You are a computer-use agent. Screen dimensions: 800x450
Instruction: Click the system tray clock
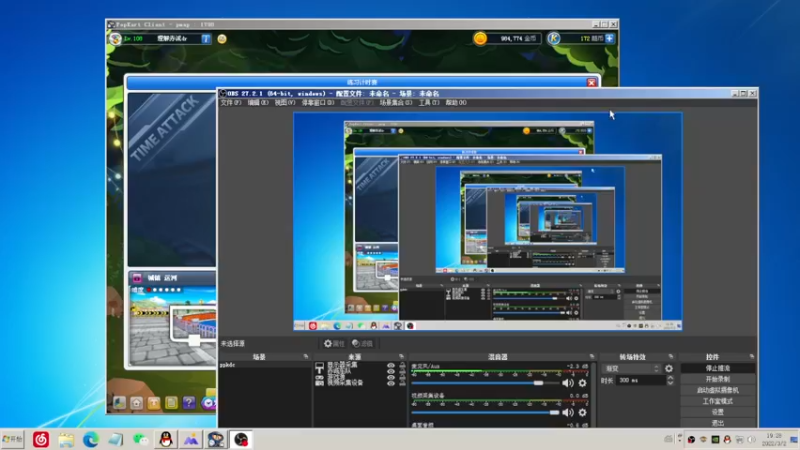pyautogui.click(x=773, y=439)
